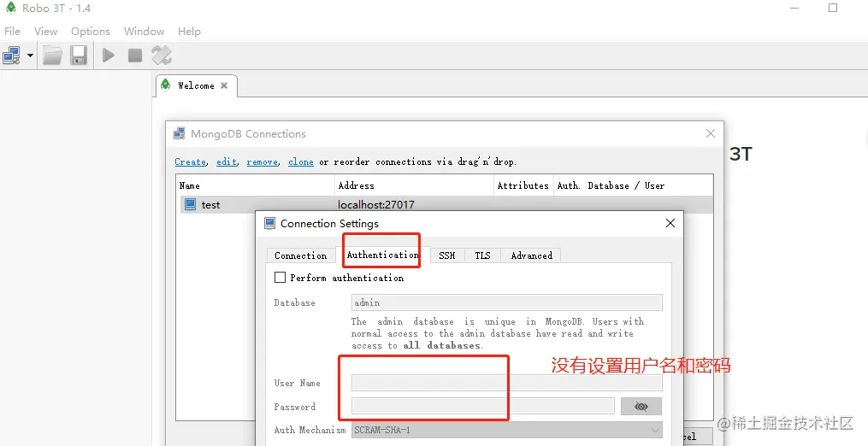This screenshot has height=446, width=868.
Task: Click the stop toolbar icon
Action: (x=135, y=56)
